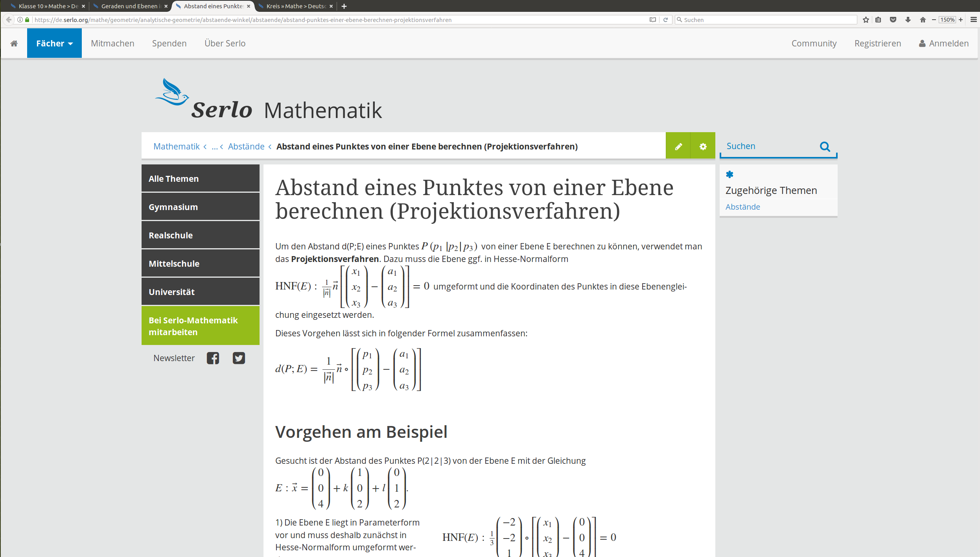Click the magnifier icon in Serlo search

click(x=825, y=146)
